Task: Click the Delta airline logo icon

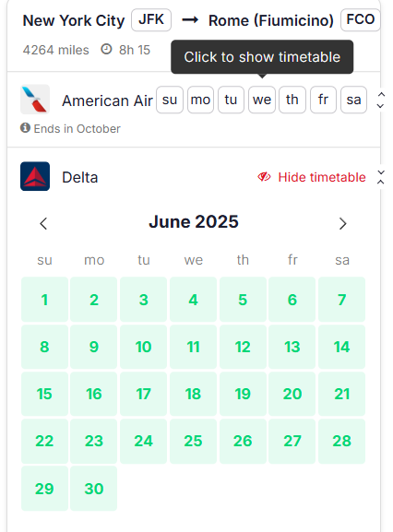Action: pos(35,176)
